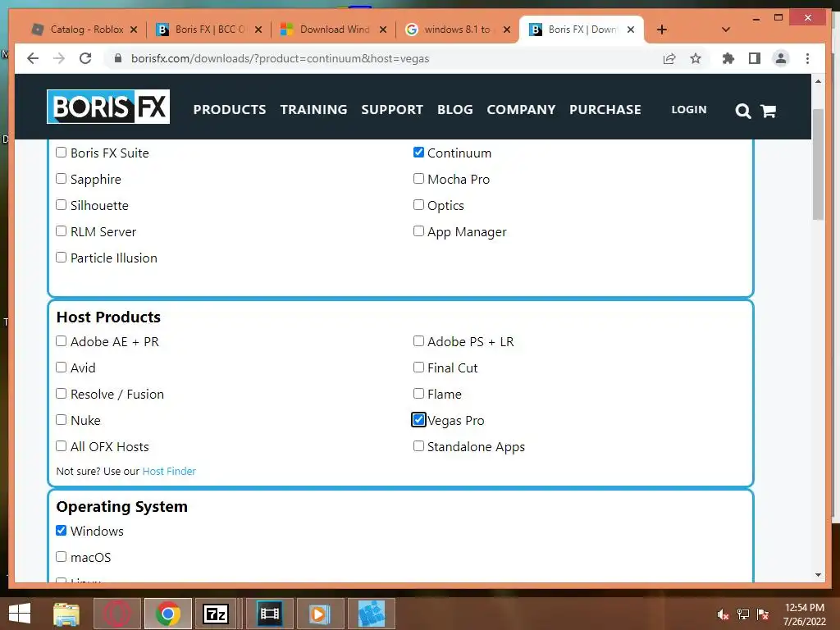Click the share this page icon
This screenshot has width=840, height=630.
pos(669,58)
